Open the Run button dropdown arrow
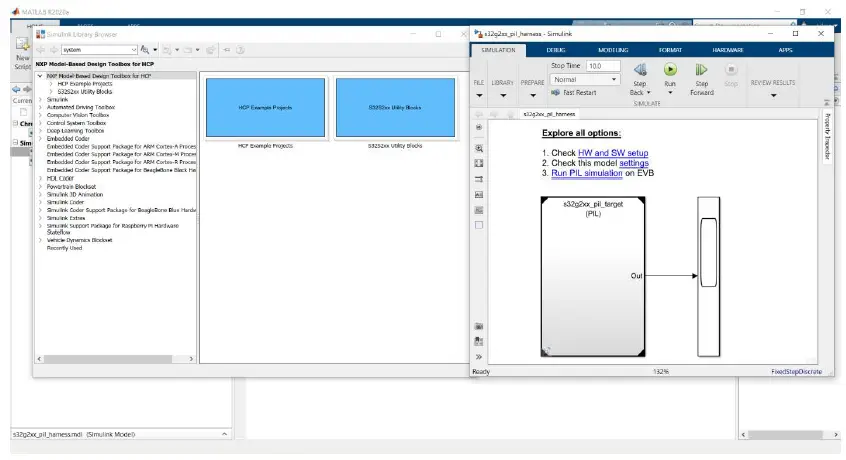 (x=670, y=93)
